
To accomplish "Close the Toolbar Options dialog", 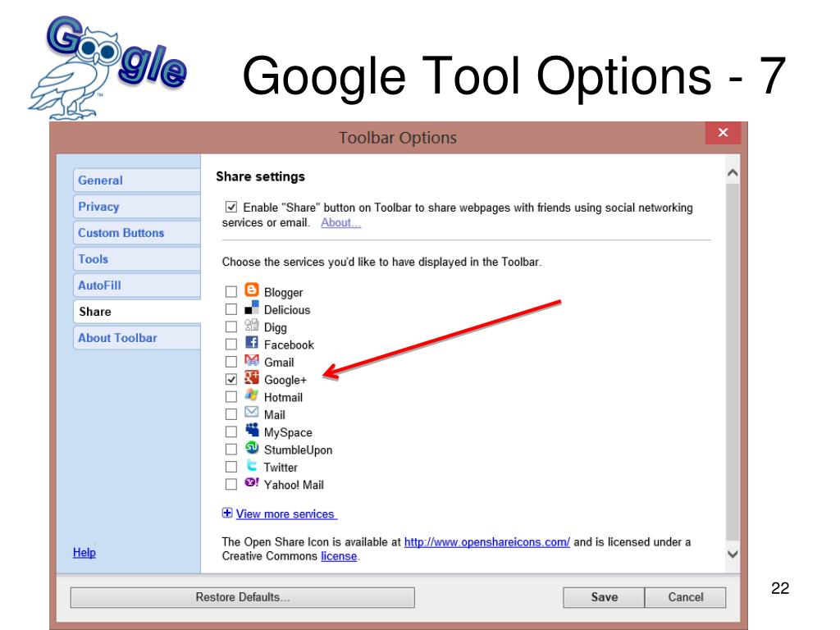I will [x=723, y=132].
